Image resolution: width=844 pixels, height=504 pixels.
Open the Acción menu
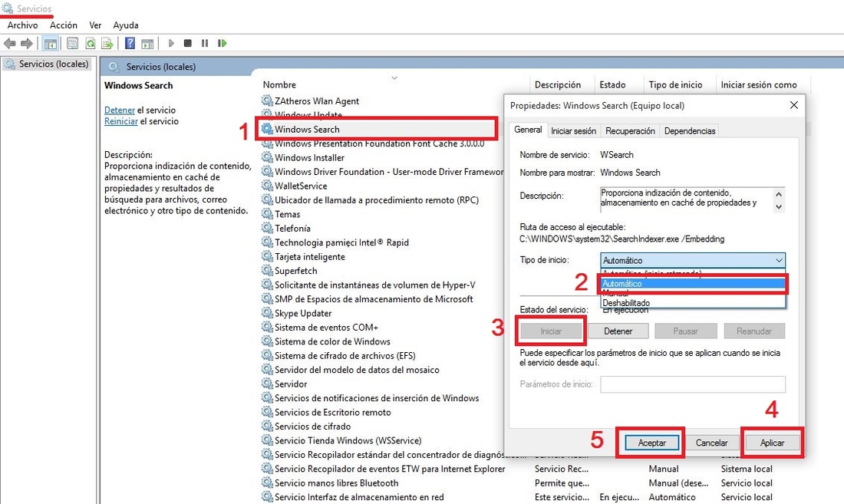click(x=64, y=25)
